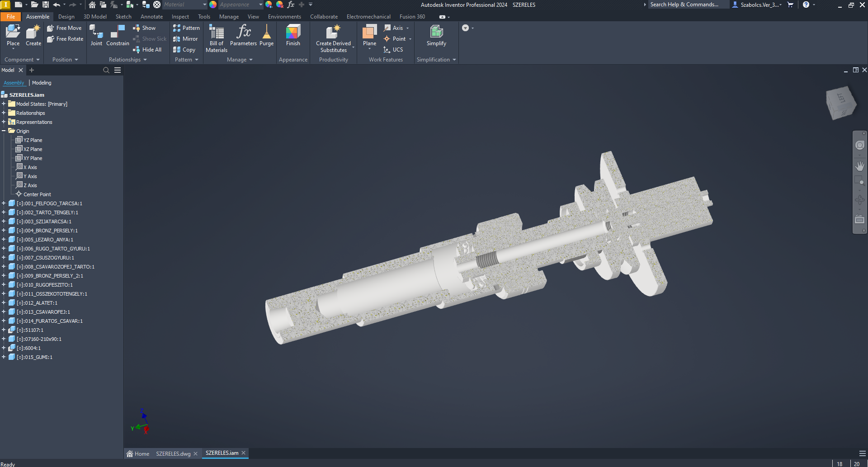868x467 pixels.
Task: Open the Model browser hamburger menu
Action: pyautogui.click(x=118, y=70)
